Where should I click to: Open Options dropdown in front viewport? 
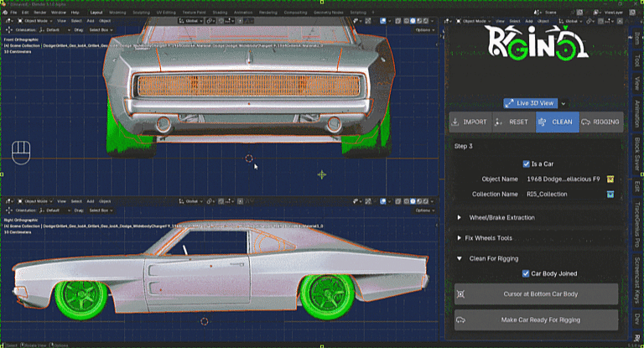(x=424, y=30)
